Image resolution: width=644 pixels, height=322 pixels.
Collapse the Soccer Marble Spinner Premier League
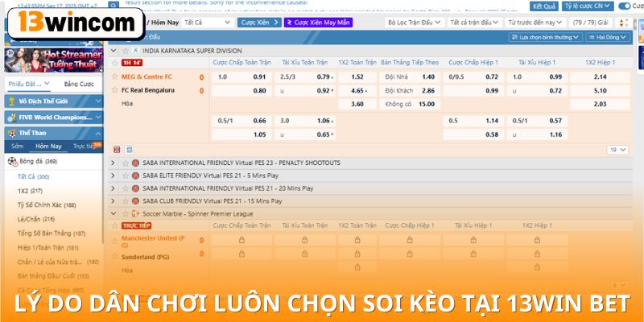114,213
